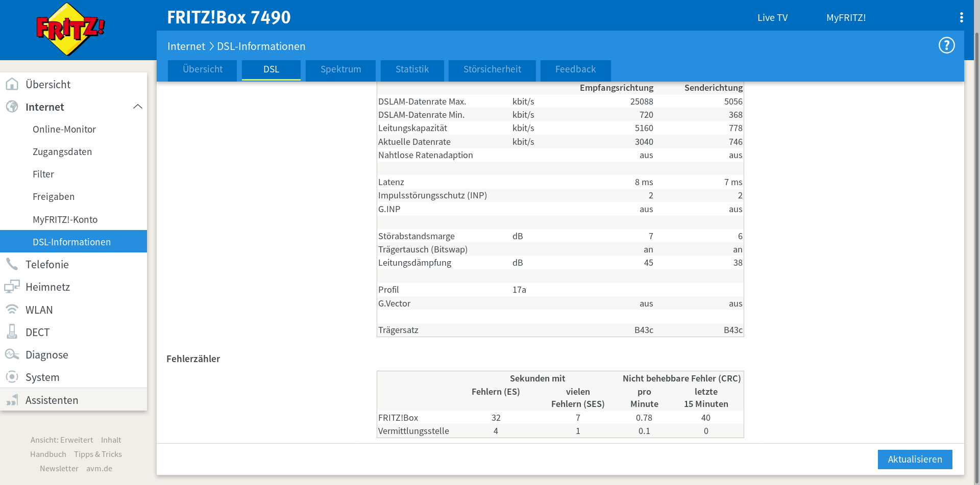Click the Inhalt footer link
The width and height of the screenshot is (980, 485).
111,440
